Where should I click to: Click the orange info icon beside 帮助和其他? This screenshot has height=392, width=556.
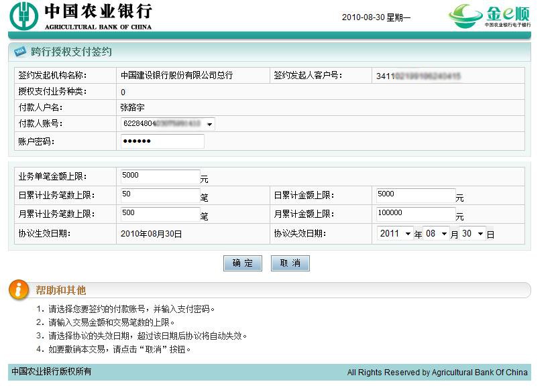[x=18, y=289]
